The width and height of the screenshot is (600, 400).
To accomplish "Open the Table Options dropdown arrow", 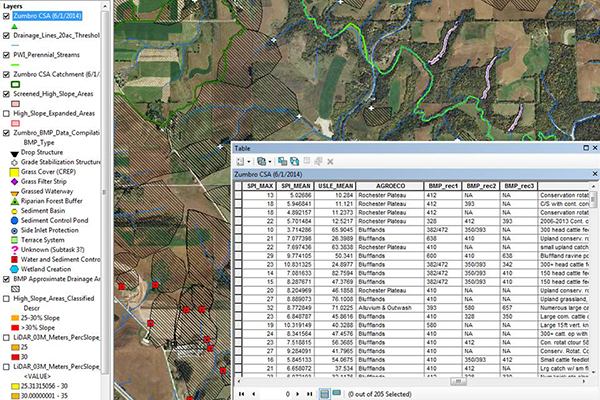I will (248, 161).
